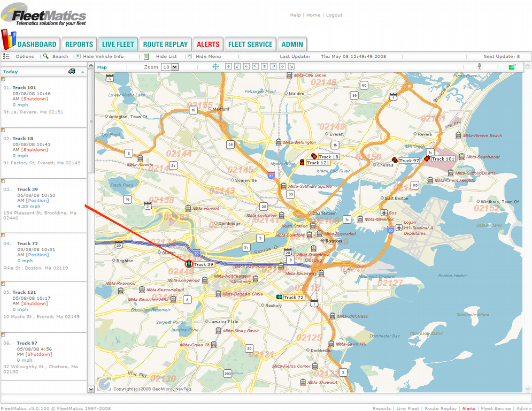Viewport: 532px width, 411px height.
Task: Select the Truck 101 vehicle marker on the map
Action: pyautogui.click(x=427, y=158)
